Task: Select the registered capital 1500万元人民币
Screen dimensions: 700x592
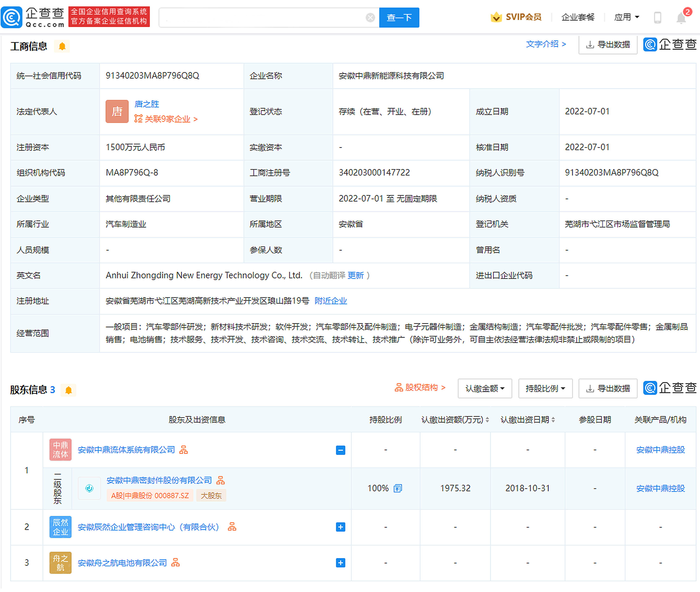Action: tap(135, 147)
